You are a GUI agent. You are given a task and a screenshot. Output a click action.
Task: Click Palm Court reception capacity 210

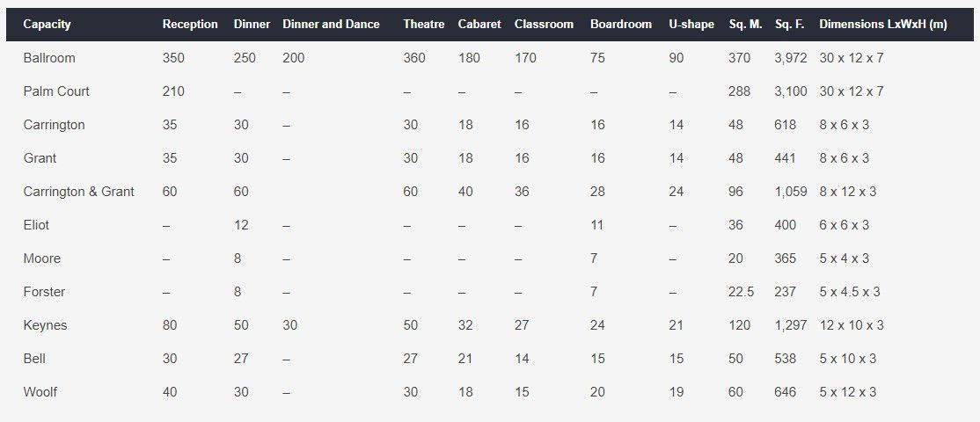click(173, 91)
